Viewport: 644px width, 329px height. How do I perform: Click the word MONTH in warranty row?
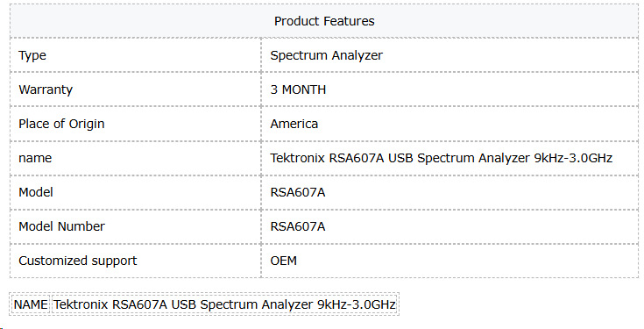(304, 89)
